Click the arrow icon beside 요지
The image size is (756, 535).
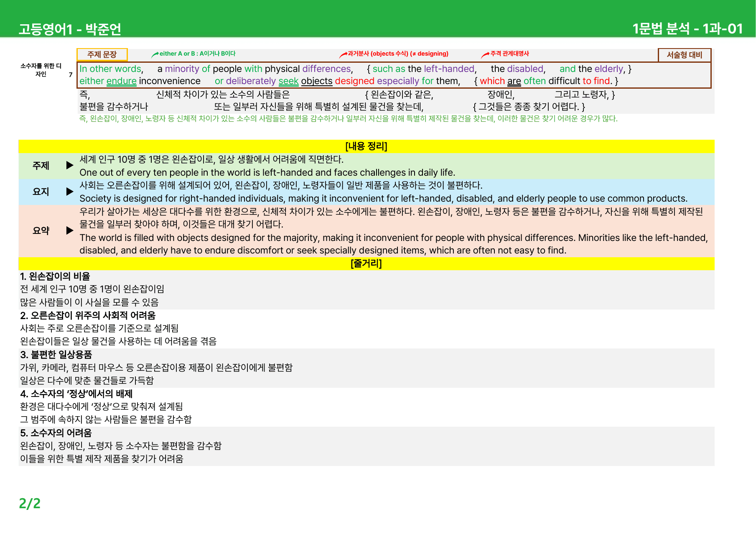(x=70, y=192)
